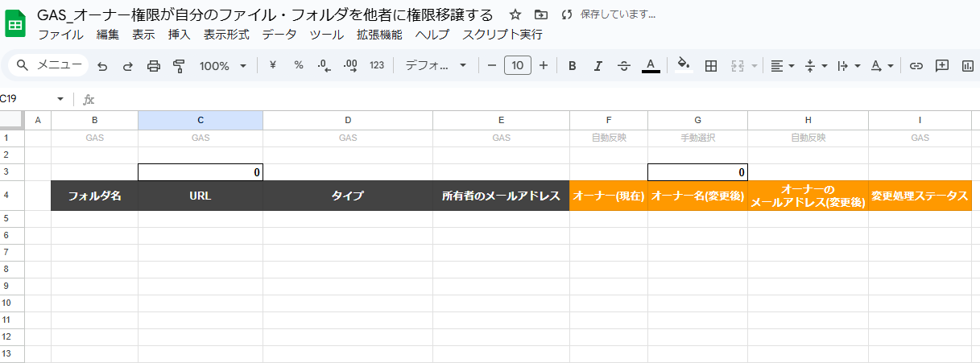
Task: Open the ファイル menu
Action: (x=60, y=35)
